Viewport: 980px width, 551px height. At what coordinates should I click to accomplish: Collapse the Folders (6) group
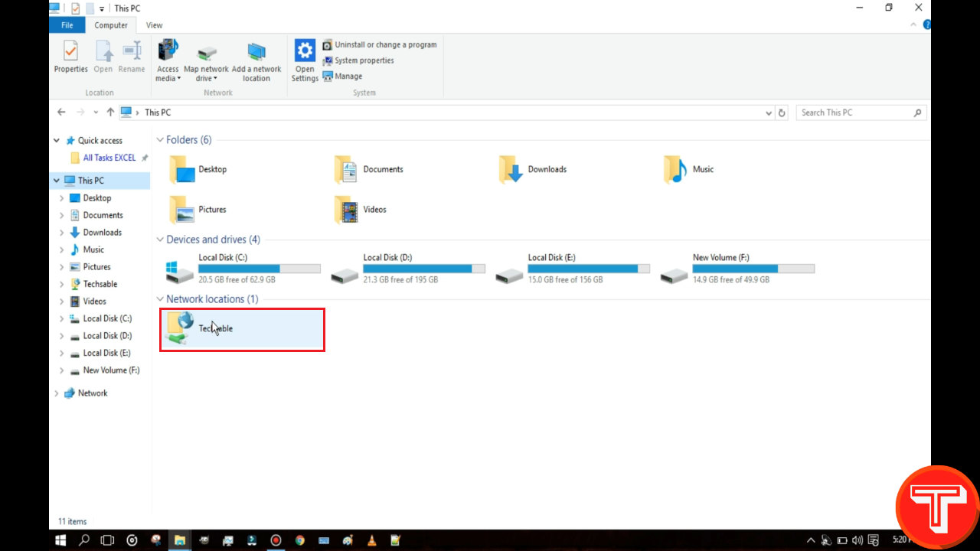tap(160, 140)
